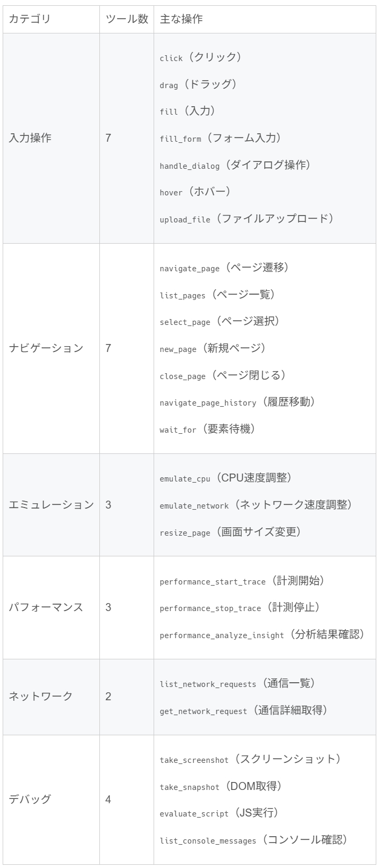Select the ネットワーク category cell
Screen dimensions: 380x868
tap(41, 697)
